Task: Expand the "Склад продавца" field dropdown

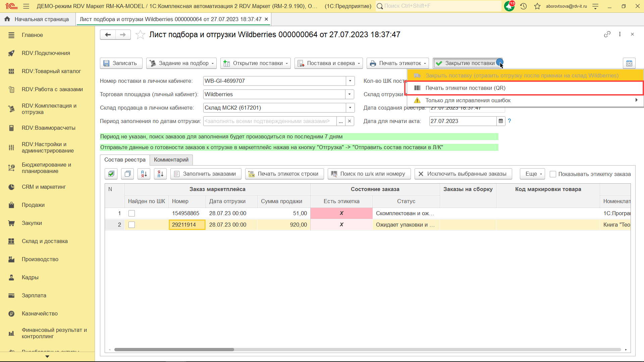Action: coord(350,108)
